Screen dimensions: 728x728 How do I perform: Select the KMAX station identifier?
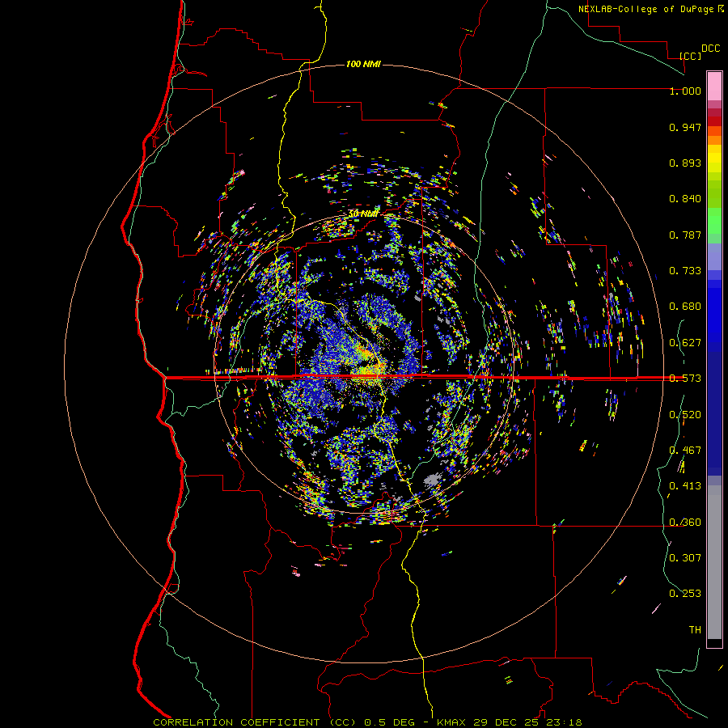(x=452, y=722)
